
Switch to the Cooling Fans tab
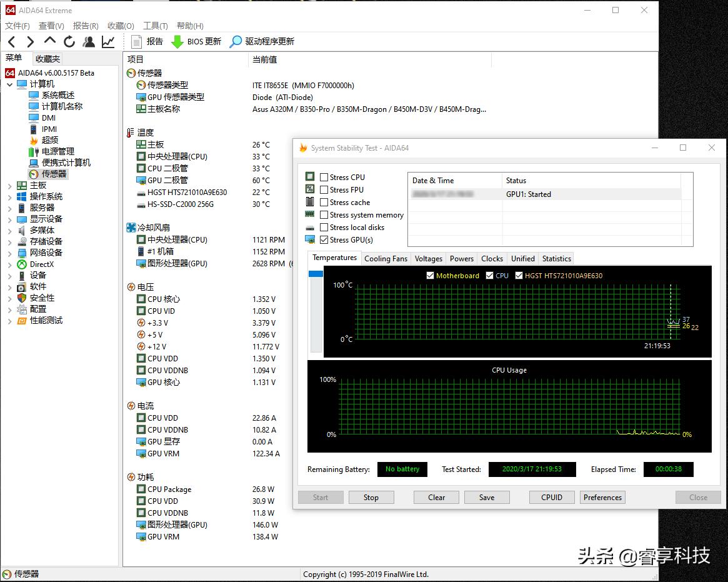coord(386,258)
